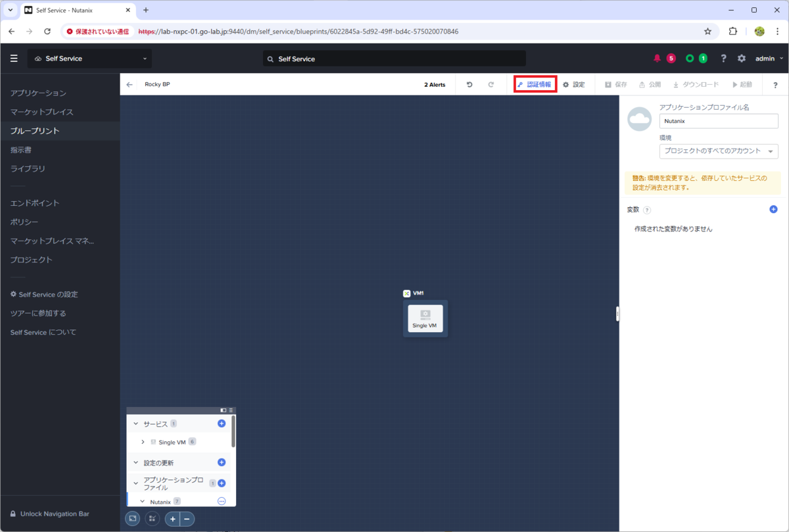Image resolution: width=789 pixels, height=532 pixels.
Task: Open 認証情報 credentials
Action: pos(535,85)
